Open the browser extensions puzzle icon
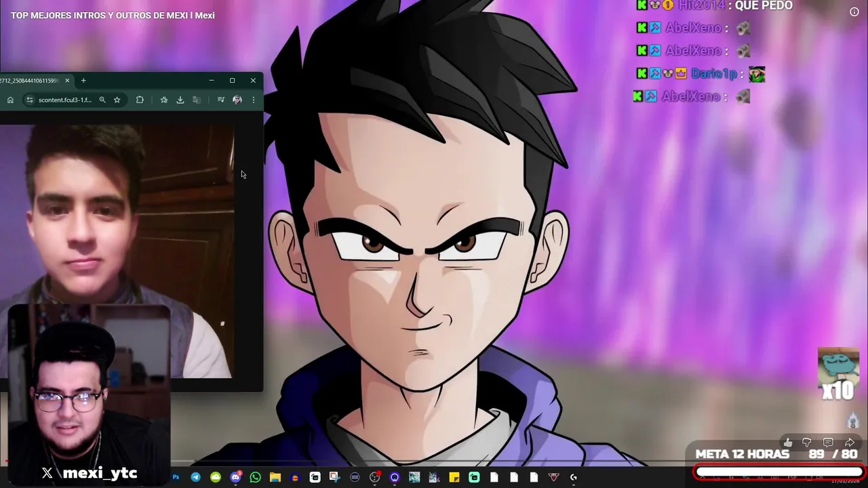The width and height of the screenshot is (868, 488). (x=140, y=100)
